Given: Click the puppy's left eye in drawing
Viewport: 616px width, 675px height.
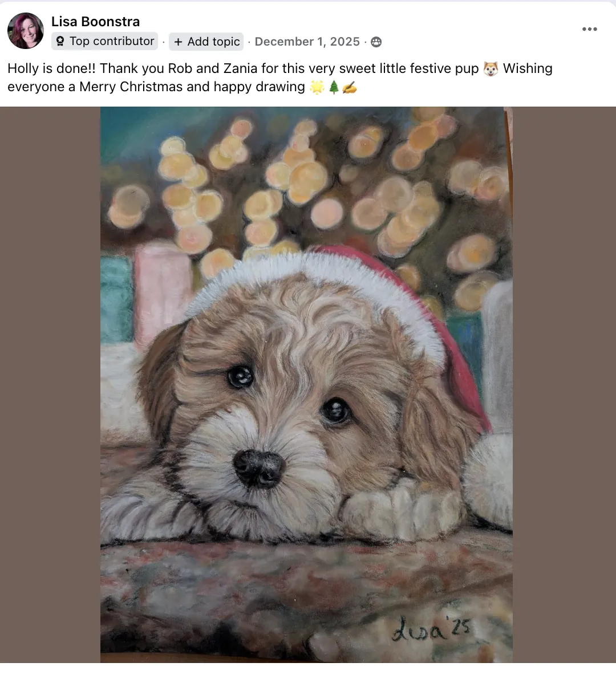Looking at the screenshot, I should (x=240, y=377).
